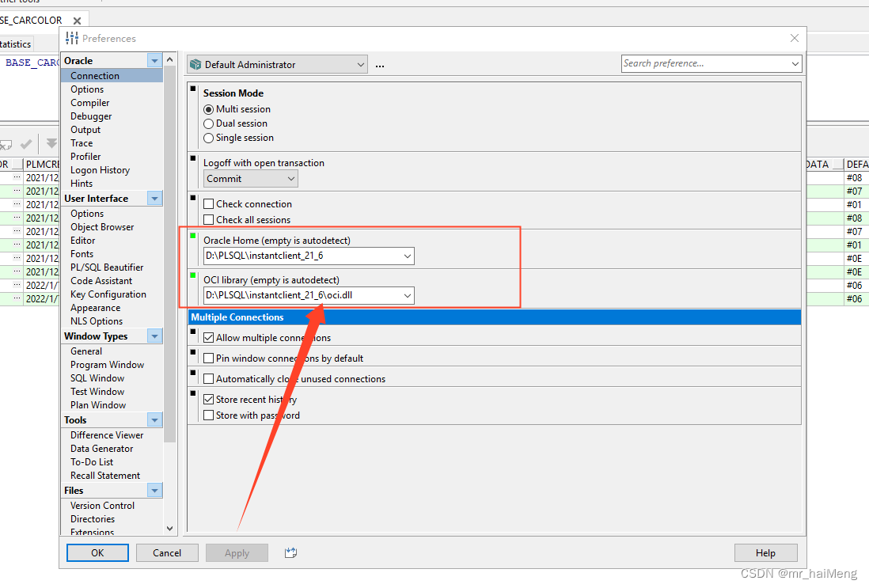The image size is (869, 588).
Task: Open Logon History preferences
Action: pyautogui.click(x=100, y=169)
